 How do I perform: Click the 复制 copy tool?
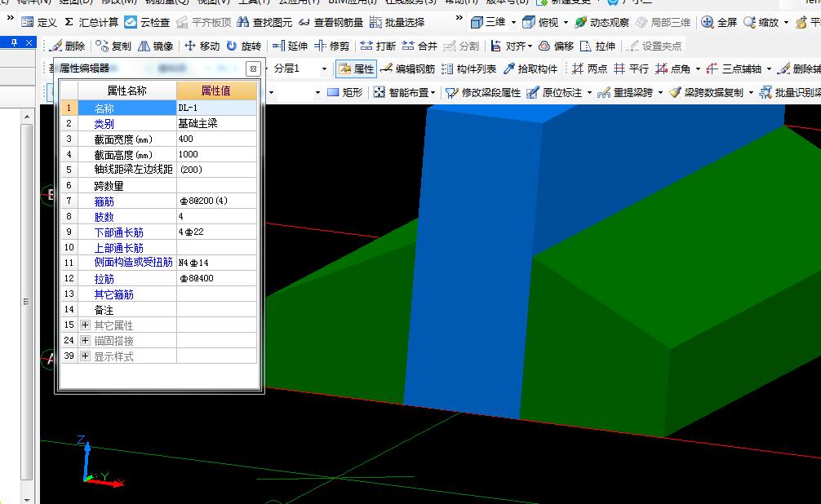point(113,46)
